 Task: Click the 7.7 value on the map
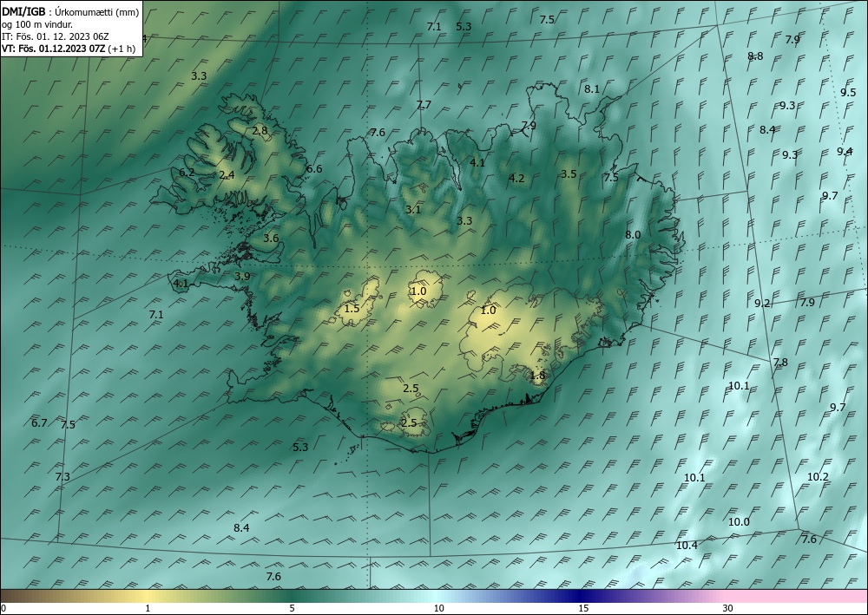tap(424, 104)
